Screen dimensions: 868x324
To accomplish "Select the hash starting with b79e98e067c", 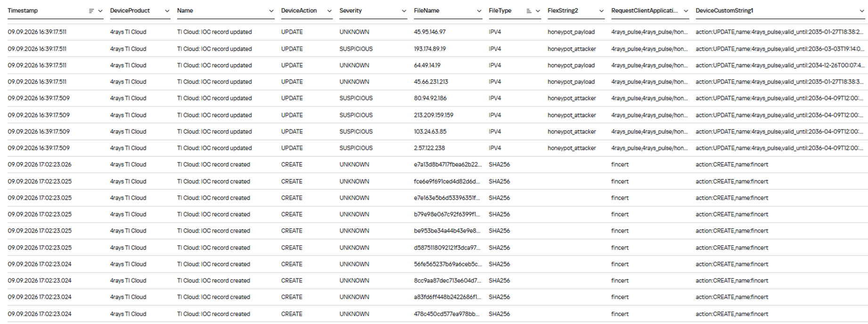I will pyautogui.click(x=447, y=215).
